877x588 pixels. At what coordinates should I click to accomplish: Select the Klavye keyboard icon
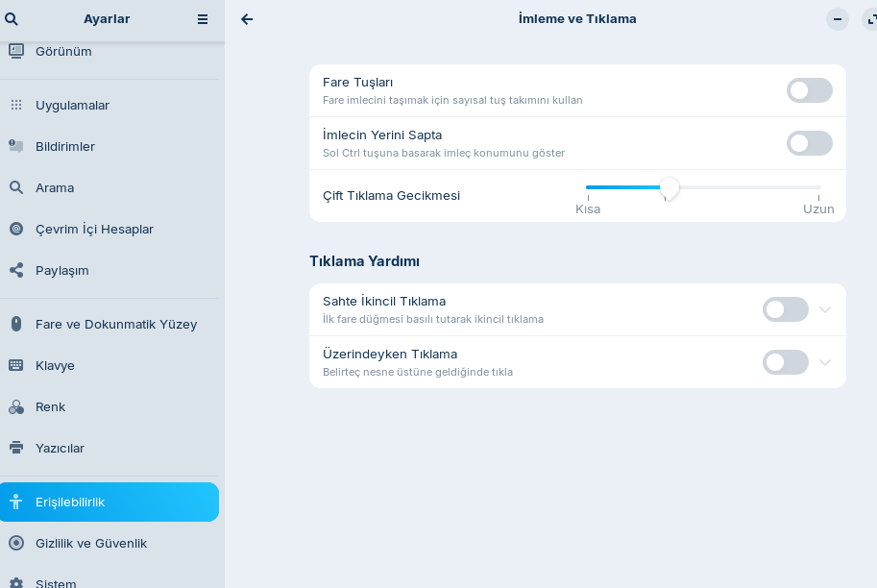coord(16,365)
